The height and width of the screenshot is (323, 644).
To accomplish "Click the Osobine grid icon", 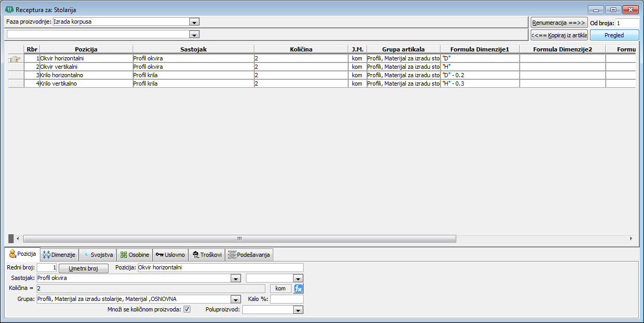I will [124, 255].
